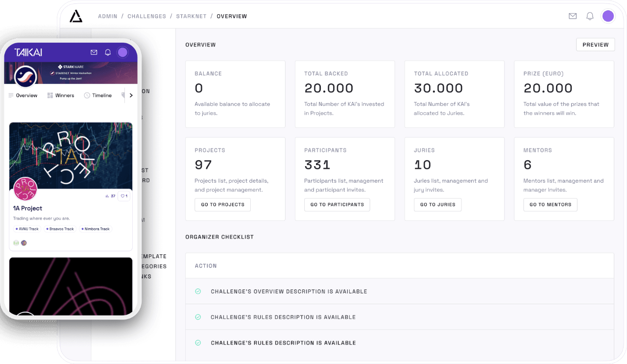627x364 pixels.
Task: Click Go To Juries button
Action: pyautogui.click(x=437, y=204)
